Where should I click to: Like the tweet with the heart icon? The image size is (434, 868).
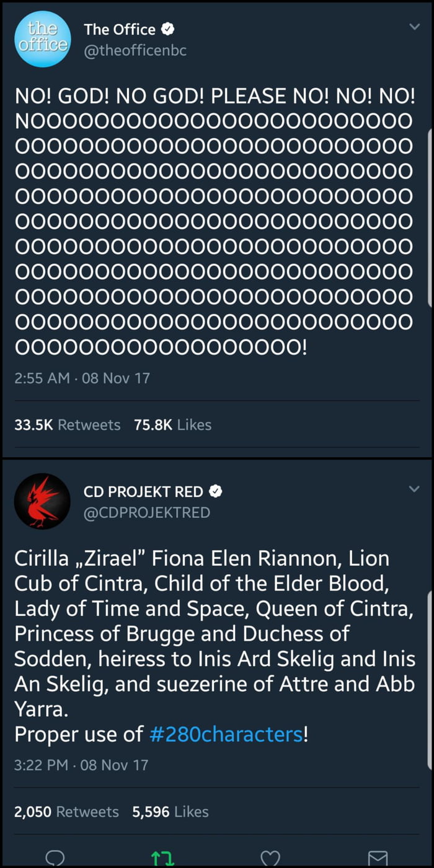(x=270, y=857)
